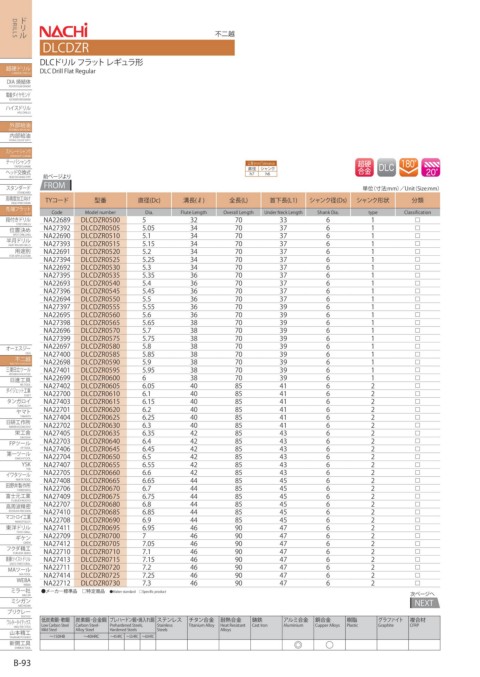Open the 山本精工 maker side tab

click(16, 633)
